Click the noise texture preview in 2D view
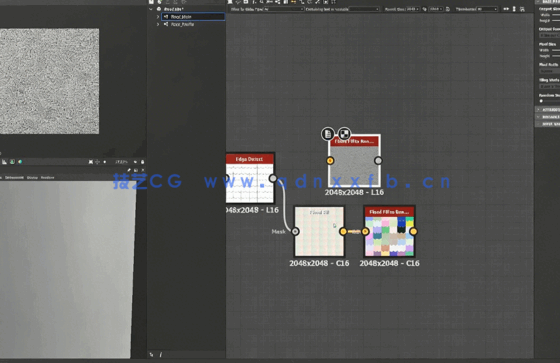Viewport: 560px width, 363px height. [x=49, y=81]
